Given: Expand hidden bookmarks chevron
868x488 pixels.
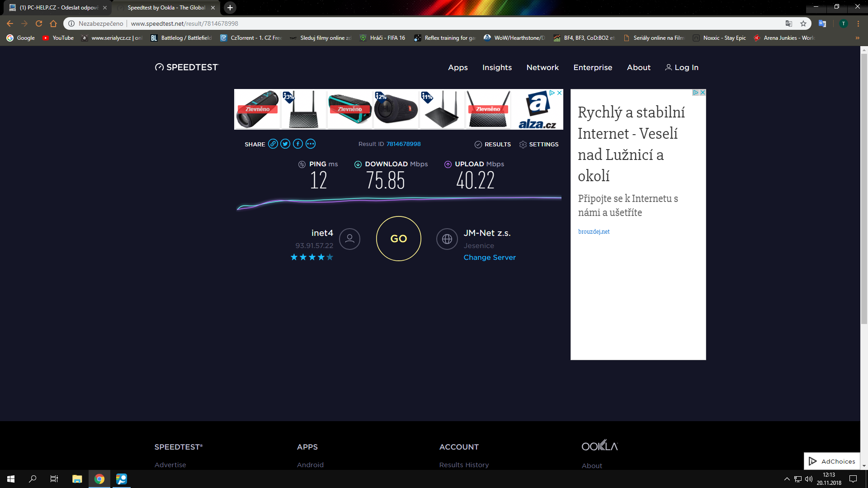Looking at the screenshot, I should click(x=857, y=38).
